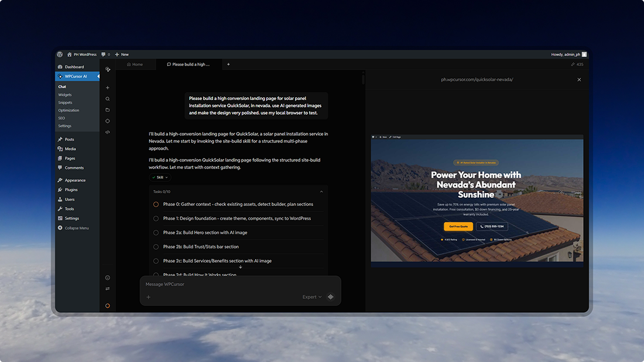This screenshot has height=362, width=644.
Task: Click the Get Free Quote button in preview
Action: [x=458, y=226]
